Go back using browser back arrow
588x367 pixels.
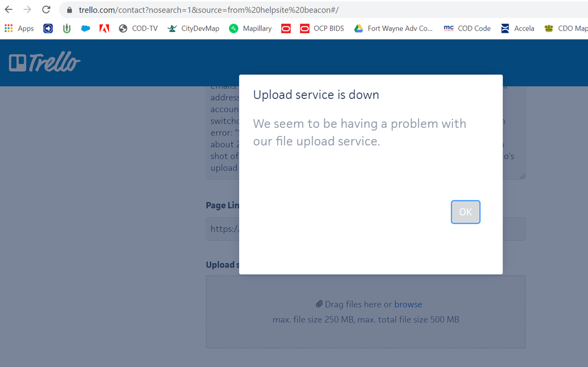(x=9, y=10)
